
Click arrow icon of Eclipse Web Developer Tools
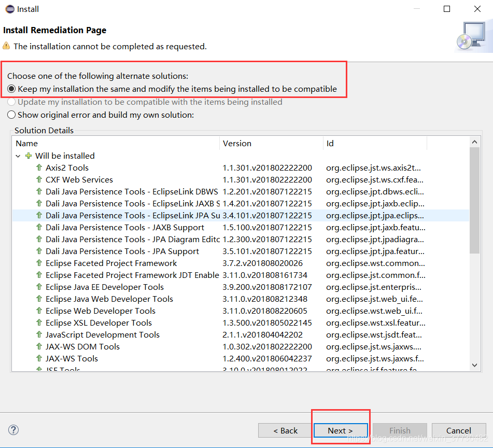(39, 311)
